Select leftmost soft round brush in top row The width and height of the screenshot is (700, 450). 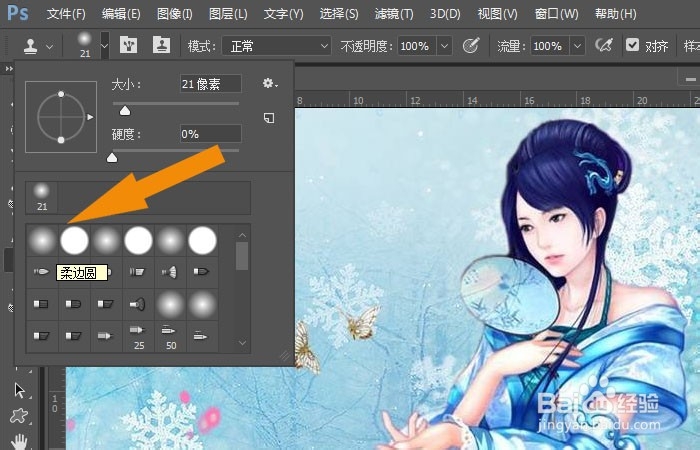click(42, 241)
